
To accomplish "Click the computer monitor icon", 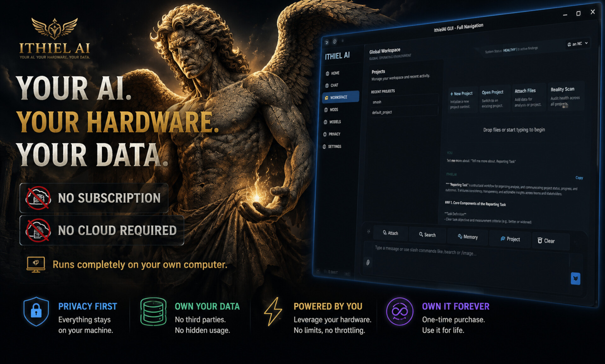I will point(36,264).
